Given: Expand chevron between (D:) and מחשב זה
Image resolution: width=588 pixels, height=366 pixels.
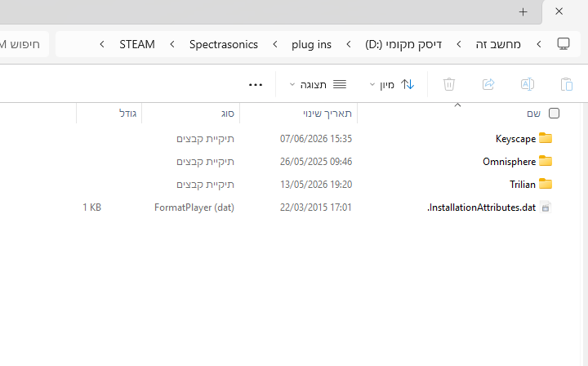Looking at the screenshot, I should (459, 44).
